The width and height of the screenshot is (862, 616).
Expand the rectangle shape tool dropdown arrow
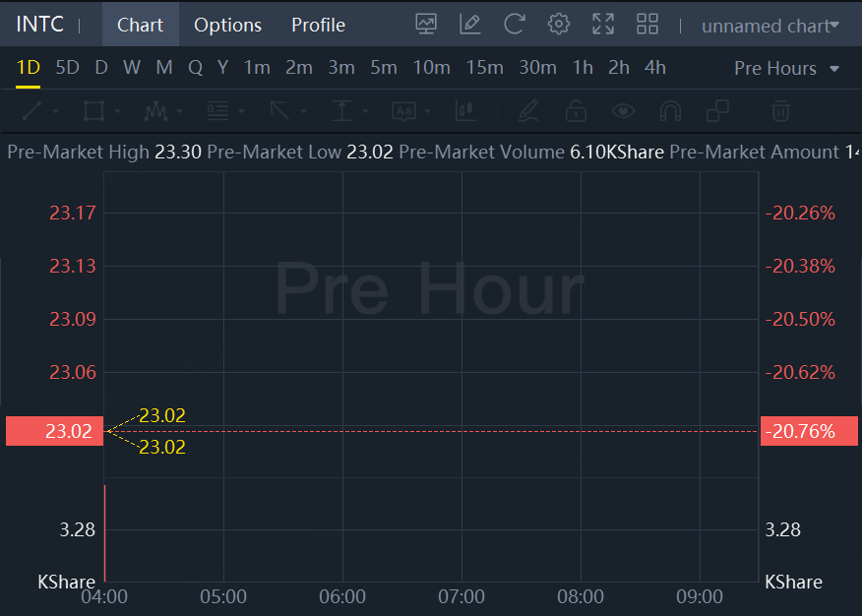[x=116, y=111]
